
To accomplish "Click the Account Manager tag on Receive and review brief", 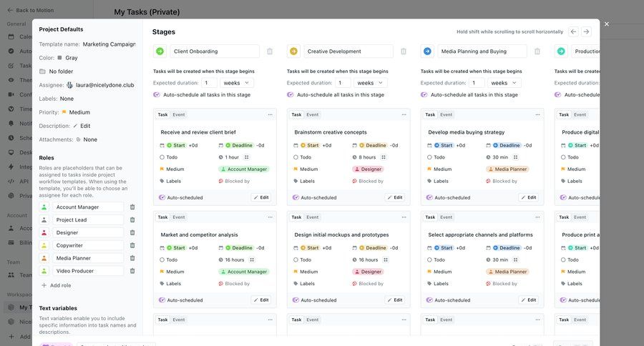I will tap(244, 169).
